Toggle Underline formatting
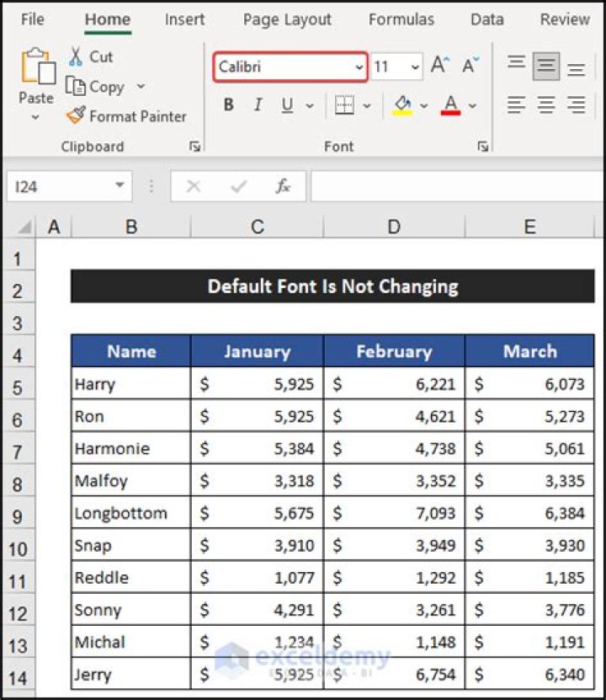This screenshot has height=700, width=606. (287, 105)
